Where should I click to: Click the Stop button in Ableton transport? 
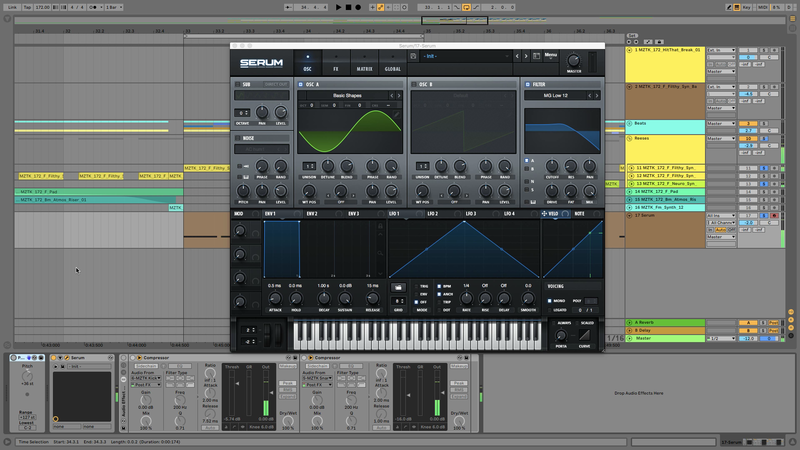coord(348,7)
